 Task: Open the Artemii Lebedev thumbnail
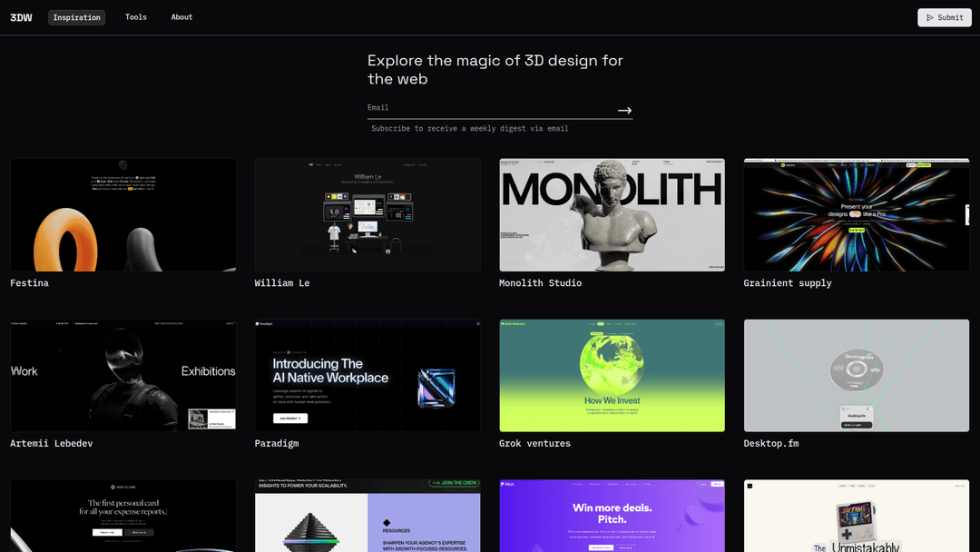pyautogui.click(x=123, y=376)
